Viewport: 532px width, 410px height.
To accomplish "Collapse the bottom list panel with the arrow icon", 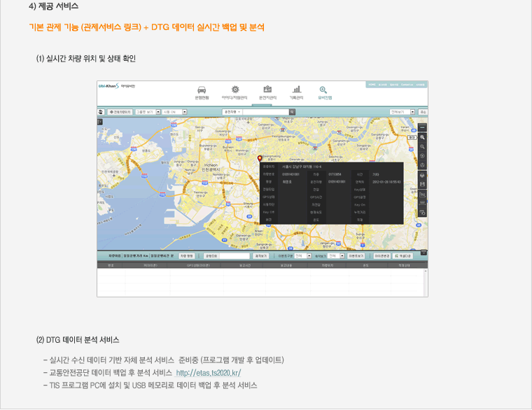I will point(423,253).
